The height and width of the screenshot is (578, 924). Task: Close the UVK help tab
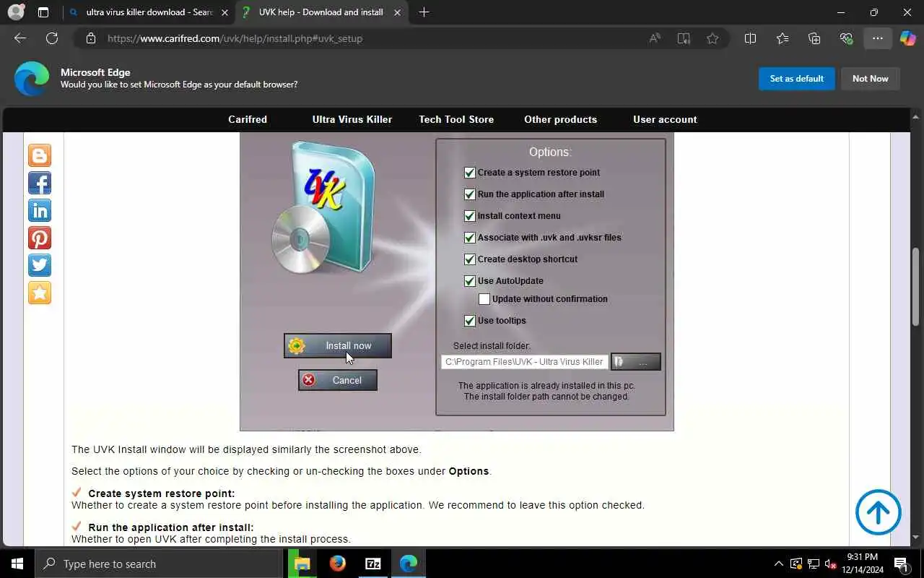coord(397,12)
